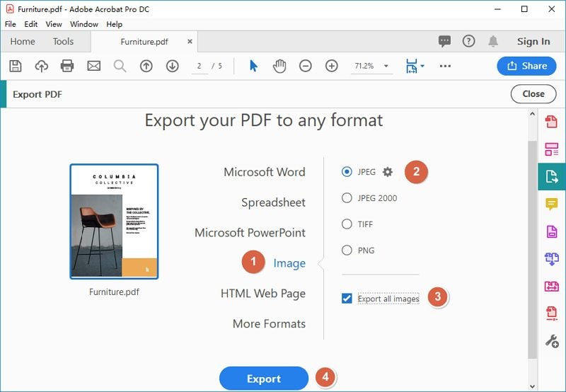Choose Spreadsheet format
Viewport: 566px width, 392px height.
pos(273,202)
